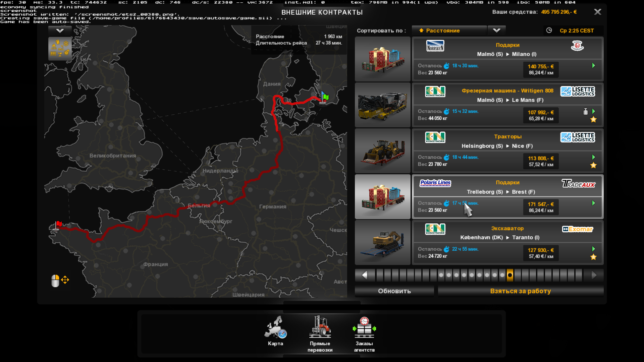Open the cargo type filter icon on map
The image size is (644, 362).
click(60, 49)
